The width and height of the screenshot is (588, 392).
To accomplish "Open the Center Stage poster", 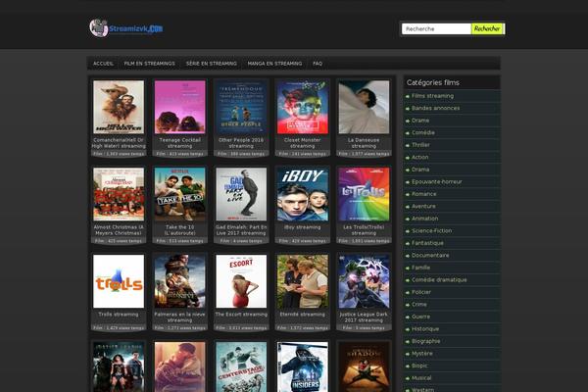I will 241,367.
